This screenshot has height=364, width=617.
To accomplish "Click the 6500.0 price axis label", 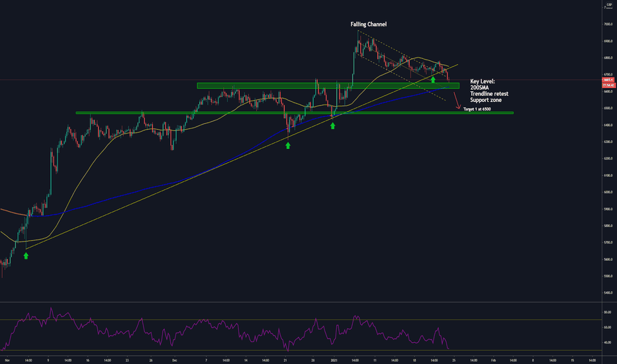I will (608, 109).
